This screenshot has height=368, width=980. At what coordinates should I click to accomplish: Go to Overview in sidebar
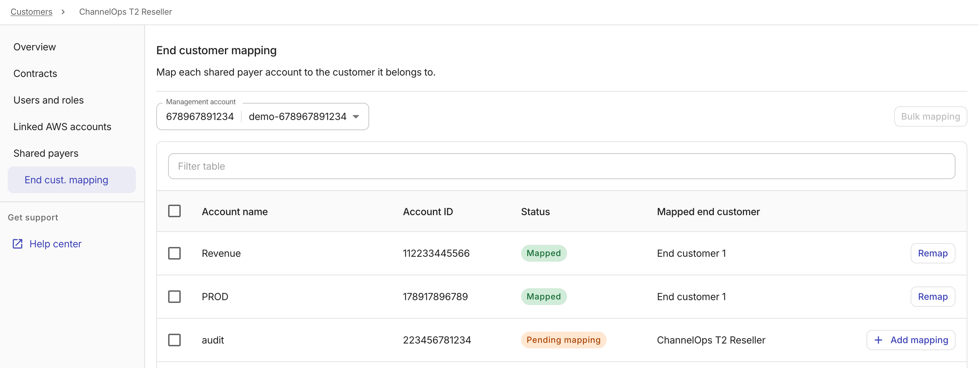35,47
